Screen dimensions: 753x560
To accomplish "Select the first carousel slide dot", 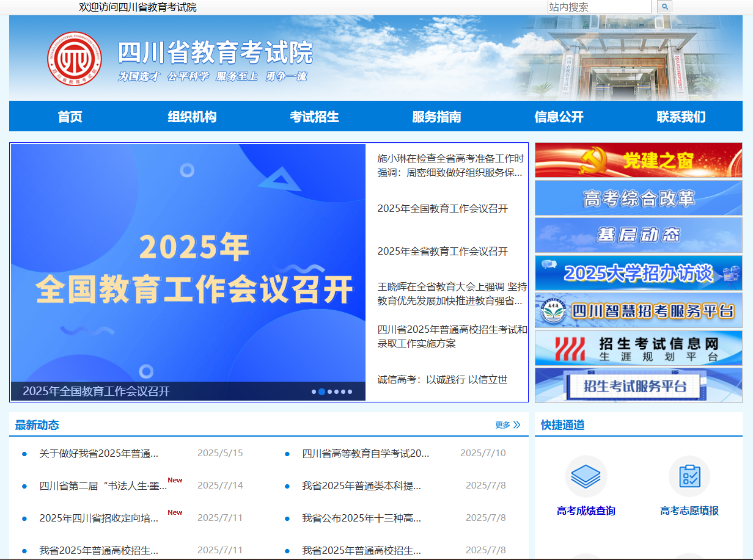I will coord(314,392).
